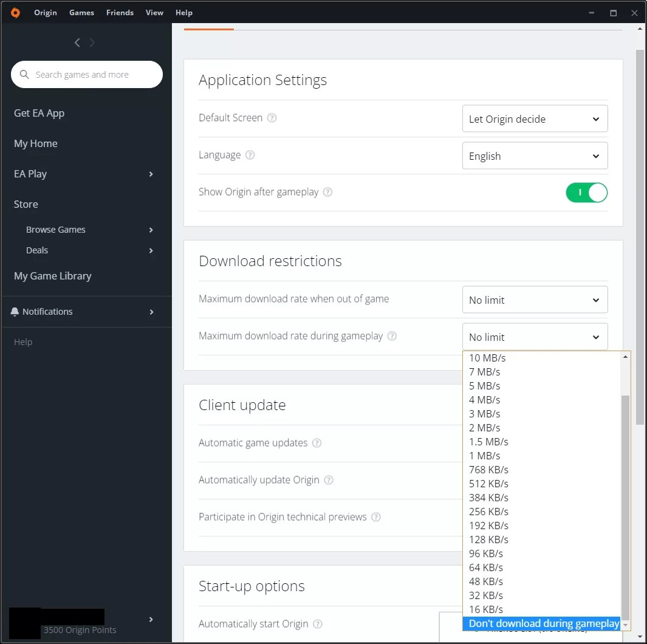Viewport: 647px width, 644px height.
Task: Open the Friends menu
Action: coord(120,12)
